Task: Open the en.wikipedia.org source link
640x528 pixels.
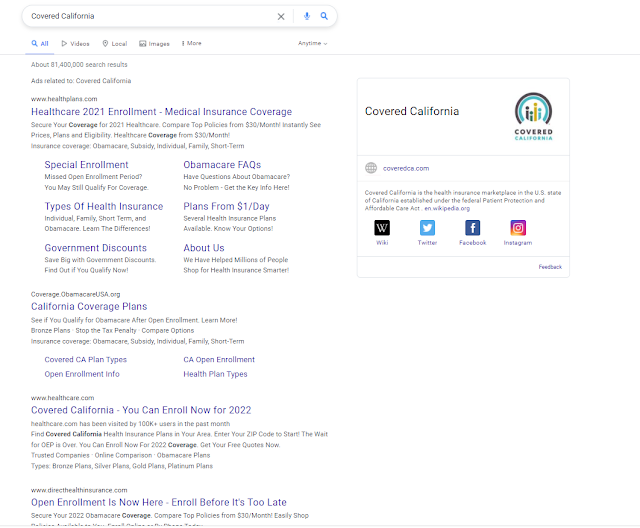Action: pos(447,208)
